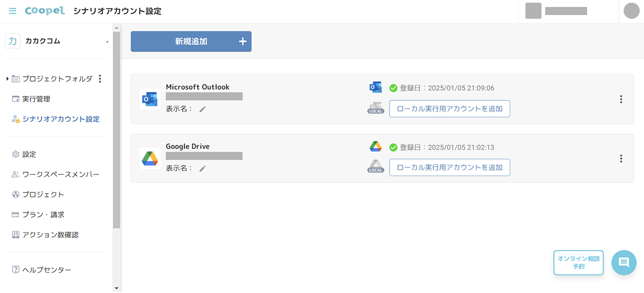Viewport: 644px width, 293px height.
Task: Open ヘルプセンター from the sidebar
Action: (46, 270)
